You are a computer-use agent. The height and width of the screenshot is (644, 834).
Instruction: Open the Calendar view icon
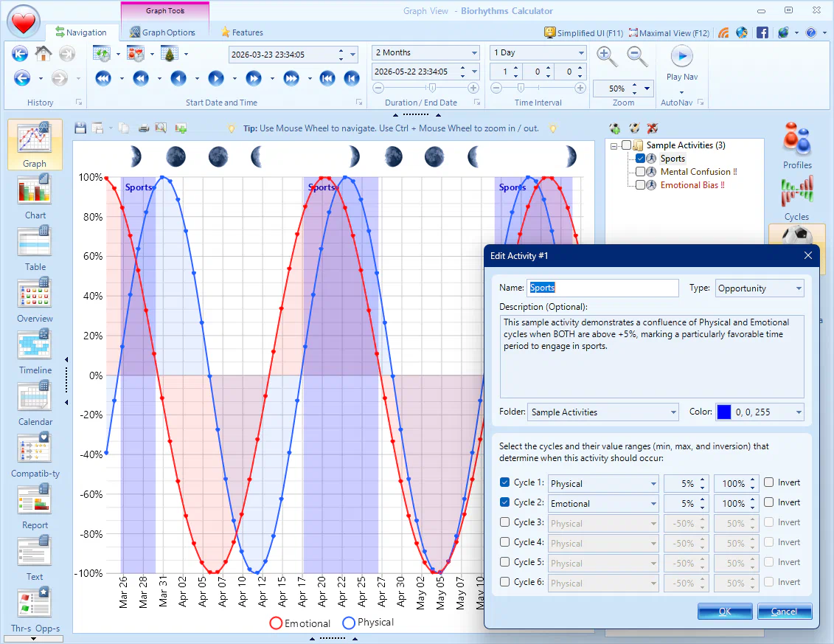pos(35,403)
